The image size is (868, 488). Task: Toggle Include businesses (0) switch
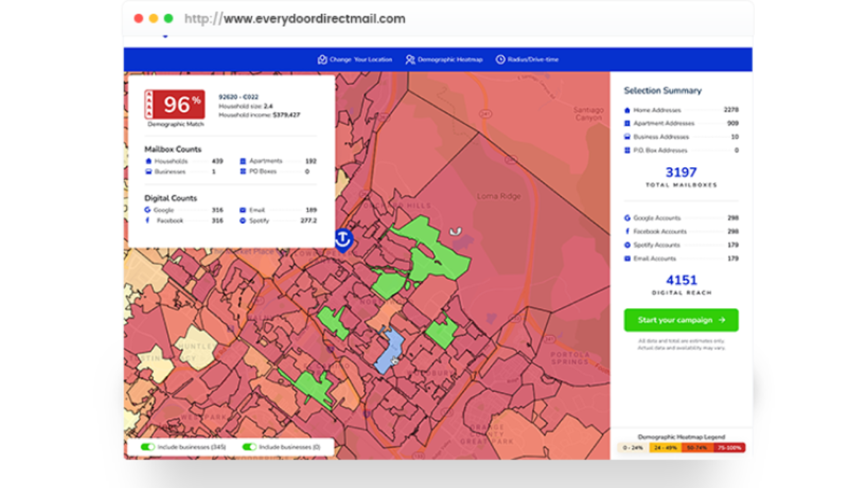(249, 447)
